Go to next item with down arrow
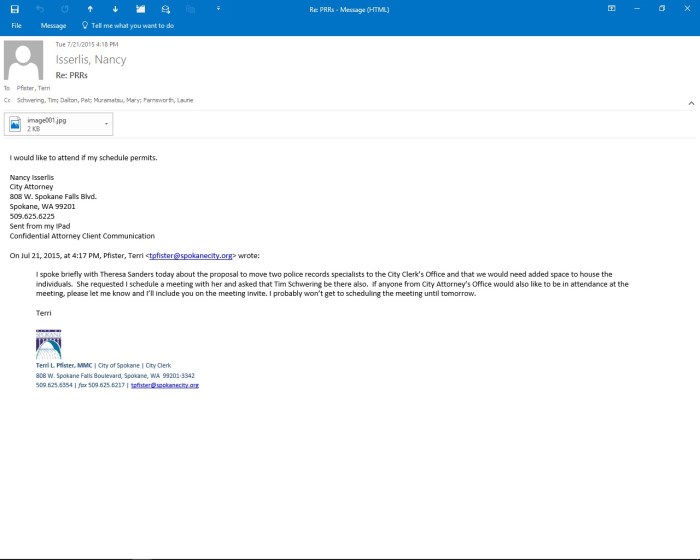This screenshot has height=560, width=700. [x=115, y=8]
